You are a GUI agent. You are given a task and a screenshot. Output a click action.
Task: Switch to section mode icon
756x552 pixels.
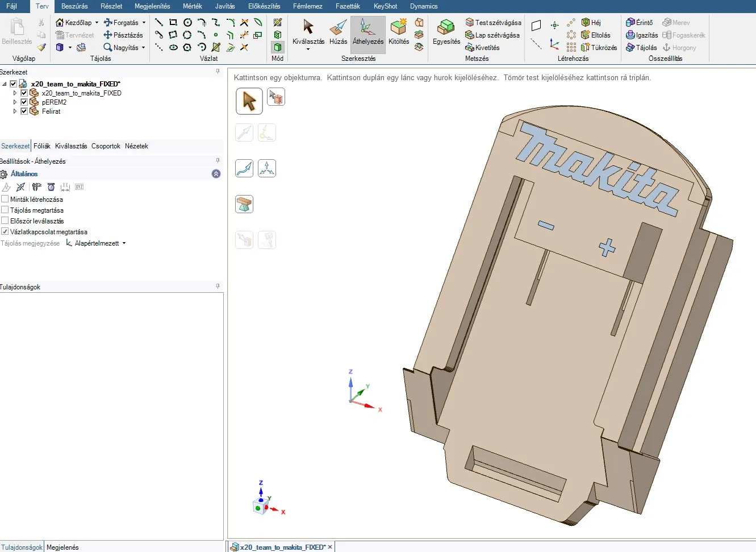pos(278,35)
